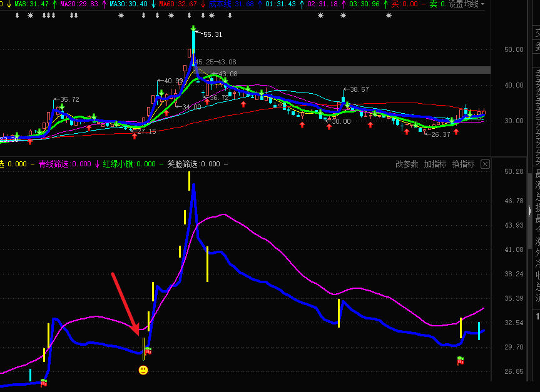The image size is (540, 392).
Task: Click the yellow smiley face signal icon
Action: tap(143, 370)
